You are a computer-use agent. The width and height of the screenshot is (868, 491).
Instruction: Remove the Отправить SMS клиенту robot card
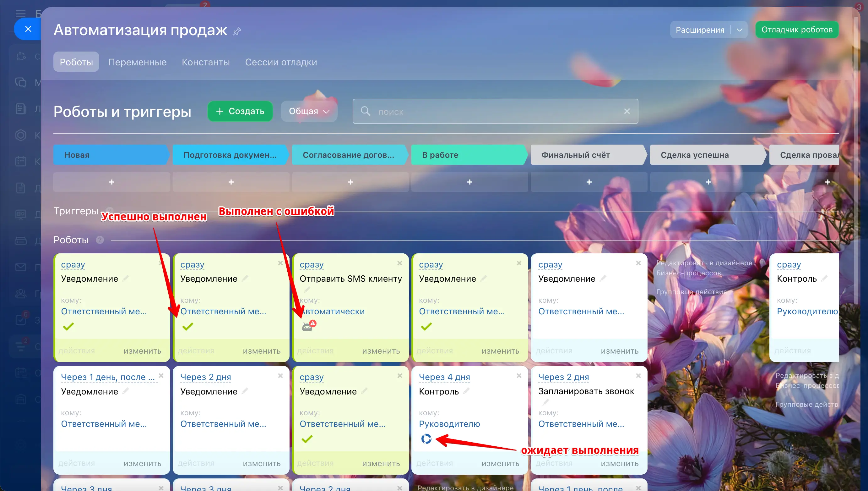(399, 263)
